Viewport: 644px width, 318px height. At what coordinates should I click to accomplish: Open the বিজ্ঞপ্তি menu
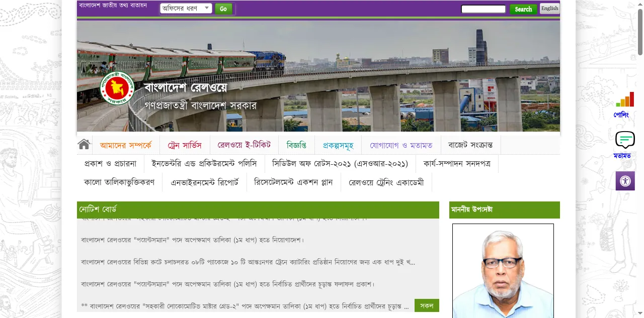click(296, 145)
